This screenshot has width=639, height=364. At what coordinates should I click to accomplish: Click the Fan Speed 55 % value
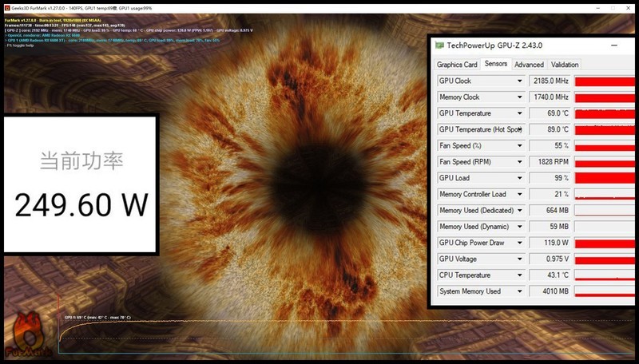(x=550, y=145)
